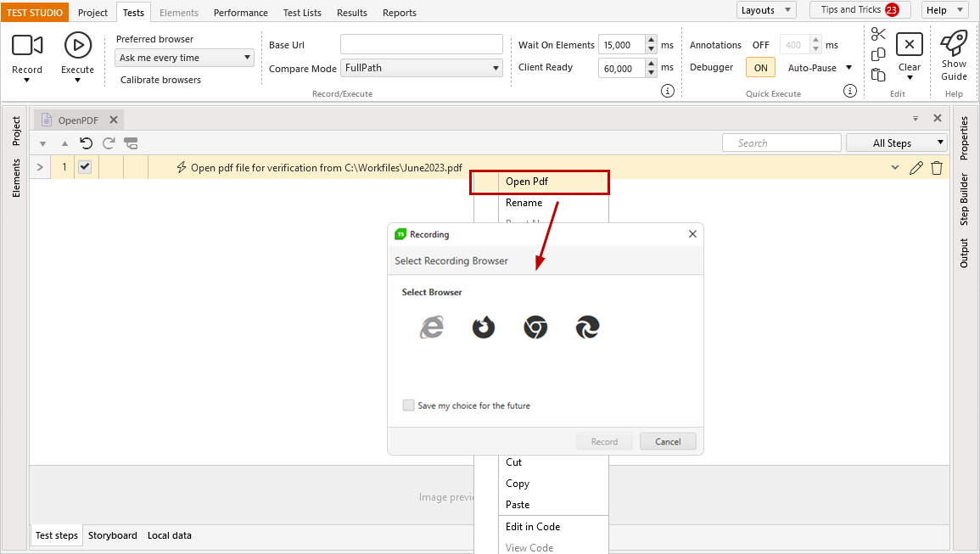Screen dimensions: 980x554
Task: Click the Paste clipboard icon in Edit group
Action: click(878, 75)
